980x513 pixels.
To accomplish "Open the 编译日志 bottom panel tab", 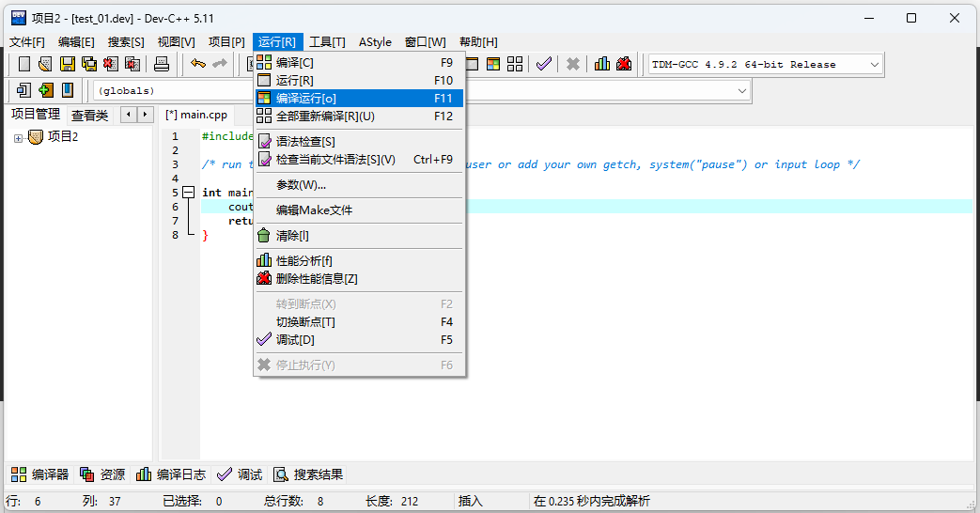I will tap(171, 474).
